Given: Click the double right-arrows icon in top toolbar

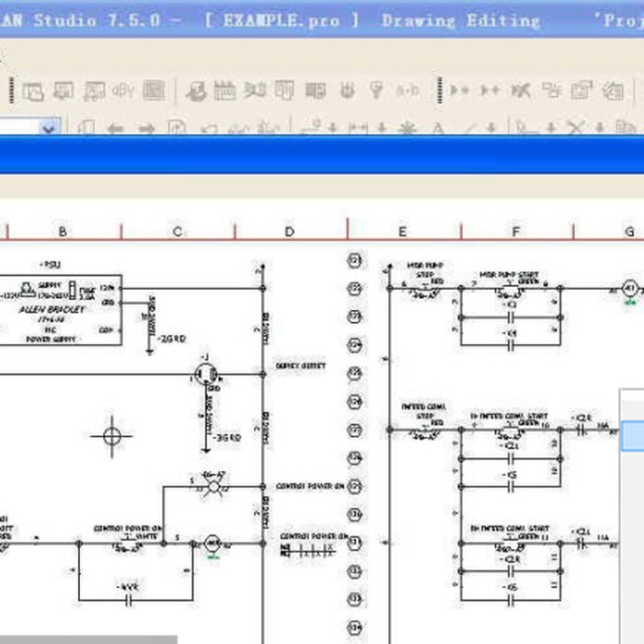Looking at the screenshot, I should tap(459, 90).
